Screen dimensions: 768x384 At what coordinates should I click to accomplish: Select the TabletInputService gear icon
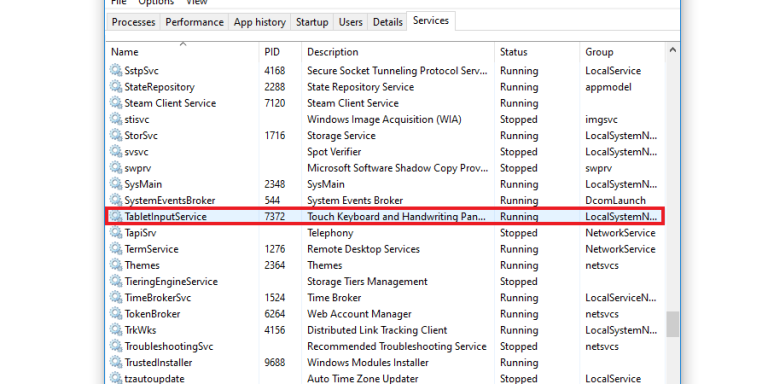116,216
